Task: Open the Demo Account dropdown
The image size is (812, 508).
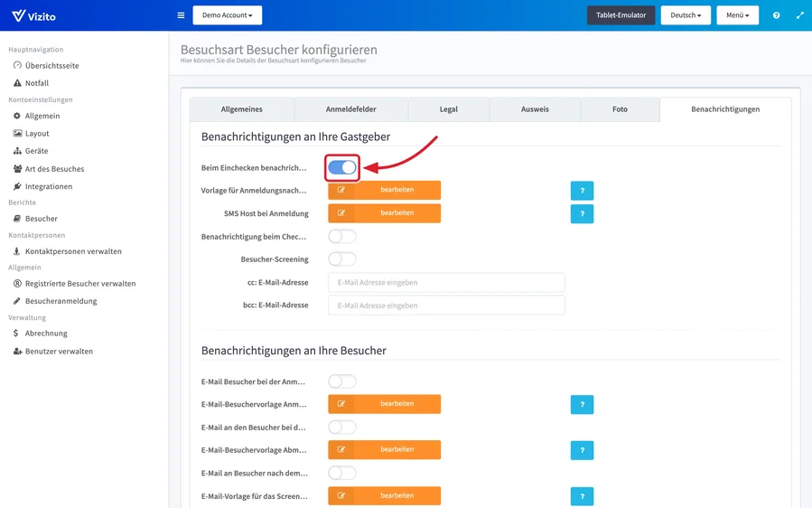Action: (x=228, y=15)
